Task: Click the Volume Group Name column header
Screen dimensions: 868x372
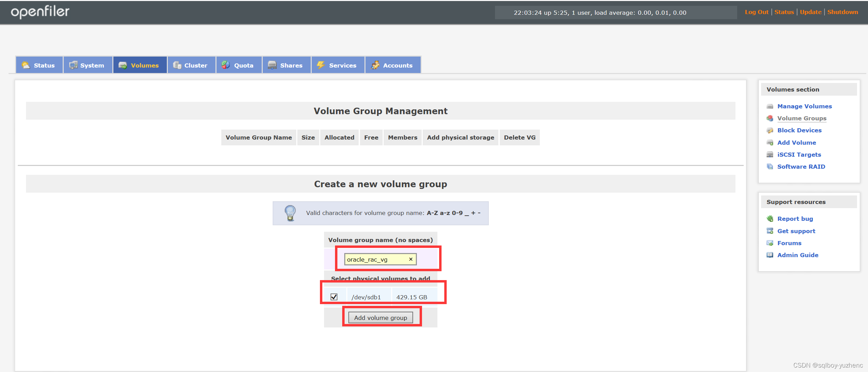Action: (x=259, y=137)
